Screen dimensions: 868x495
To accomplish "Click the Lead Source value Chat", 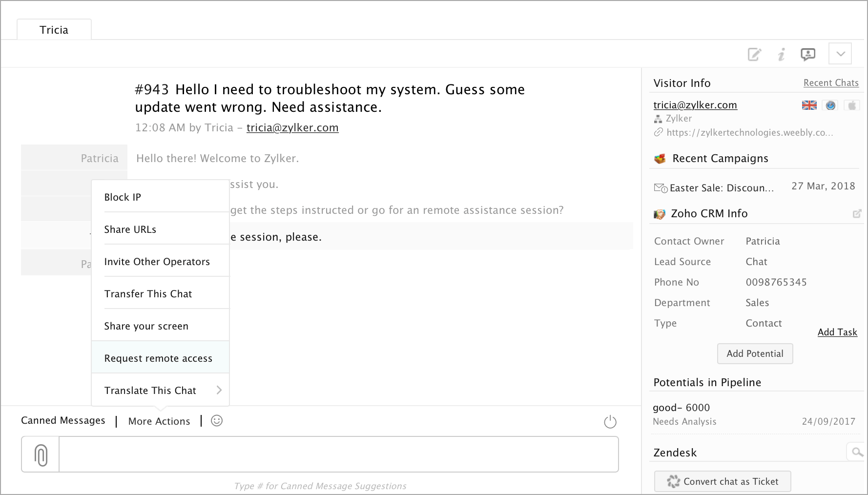I will pyautogui.click(x=756, y=262).
